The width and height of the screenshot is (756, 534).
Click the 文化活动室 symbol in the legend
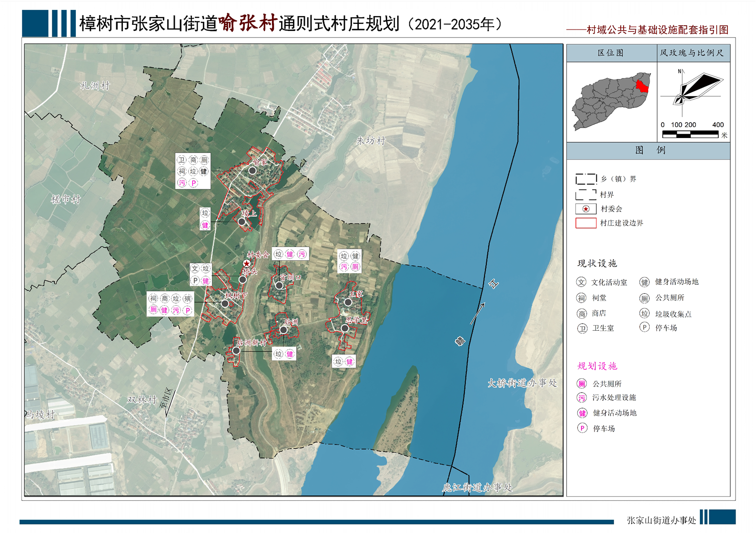581,282
